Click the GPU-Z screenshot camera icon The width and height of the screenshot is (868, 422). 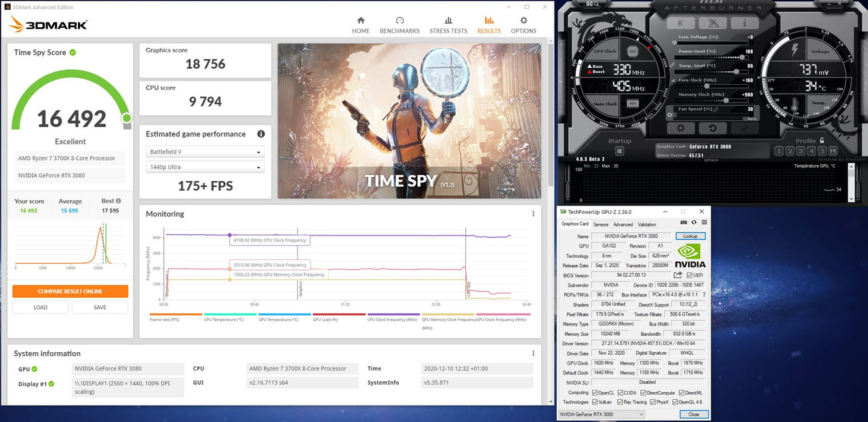tap(683, 223)
